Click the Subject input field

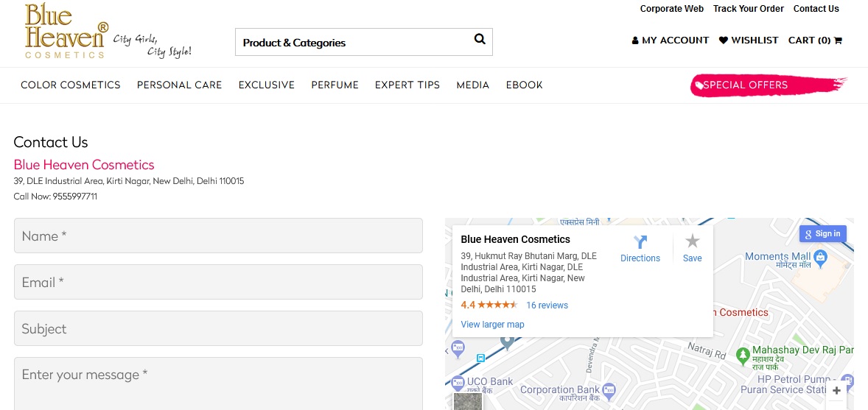point(218,329)
